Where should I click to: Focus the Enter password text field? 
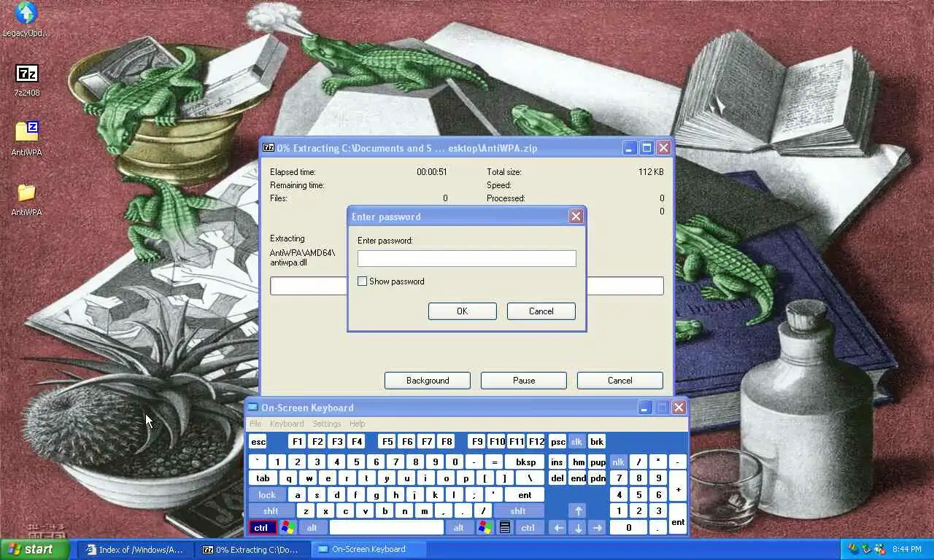click(467, 258)
